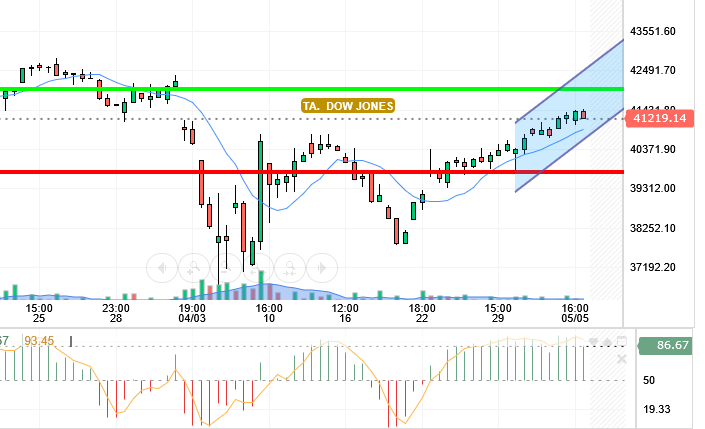
Task: Click the current price tag 41219.14
Action: click(x=660, y=118)
